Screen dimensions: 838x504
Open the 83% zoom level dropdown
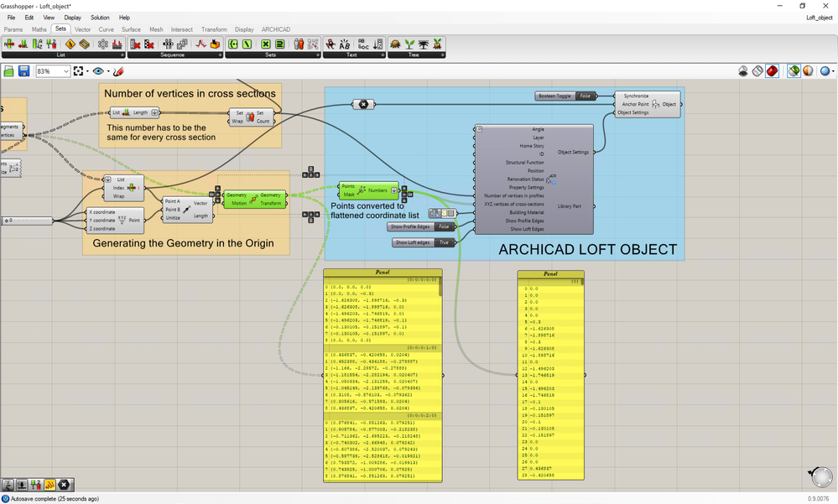(x=65, y=71)
